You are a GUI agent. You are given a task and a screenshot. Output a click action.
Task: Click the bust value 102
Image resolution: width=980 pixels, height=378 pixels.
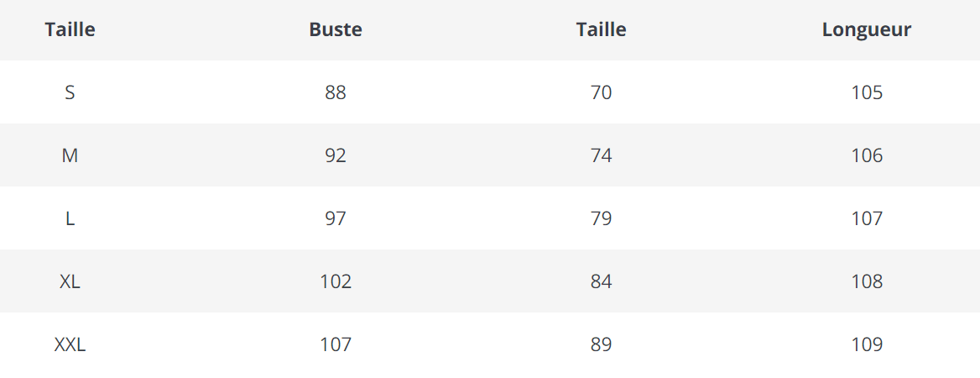click(x=336, y=281)
